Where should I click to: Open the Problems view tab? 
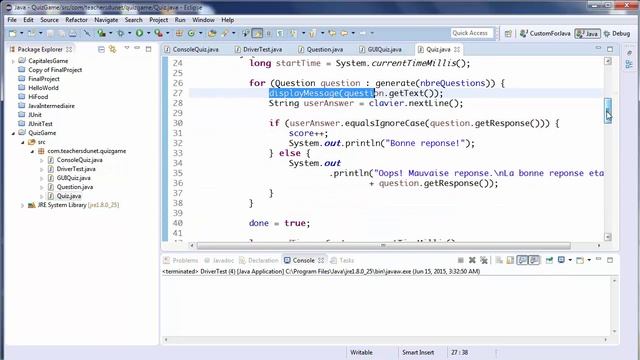(181, 260)
